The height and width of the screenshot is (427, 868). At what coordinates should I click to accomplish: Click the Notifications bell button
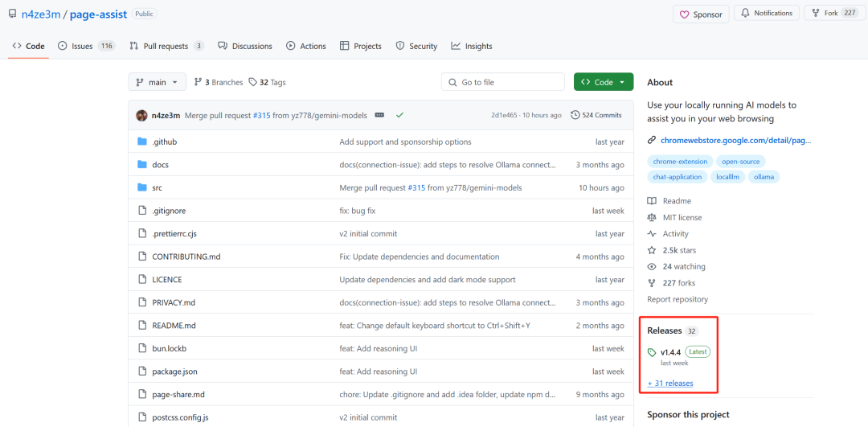(767, 13)
